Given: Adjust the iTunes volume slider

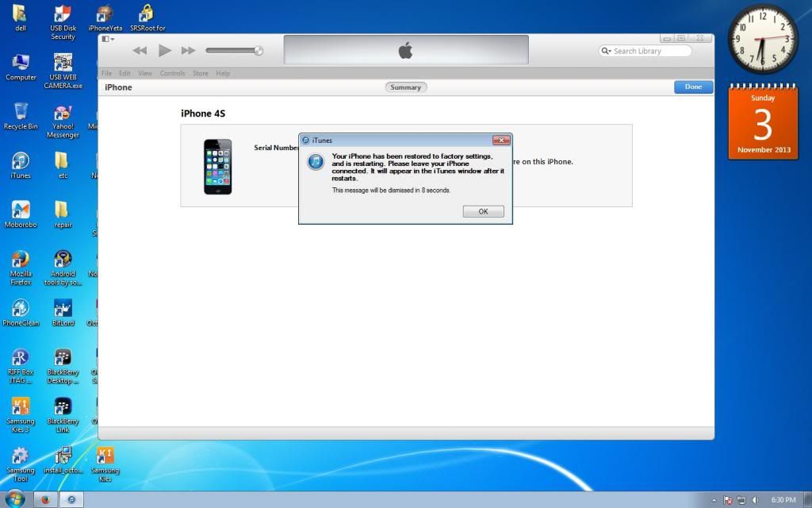Looking at the screenshot, I should (234, 51).
